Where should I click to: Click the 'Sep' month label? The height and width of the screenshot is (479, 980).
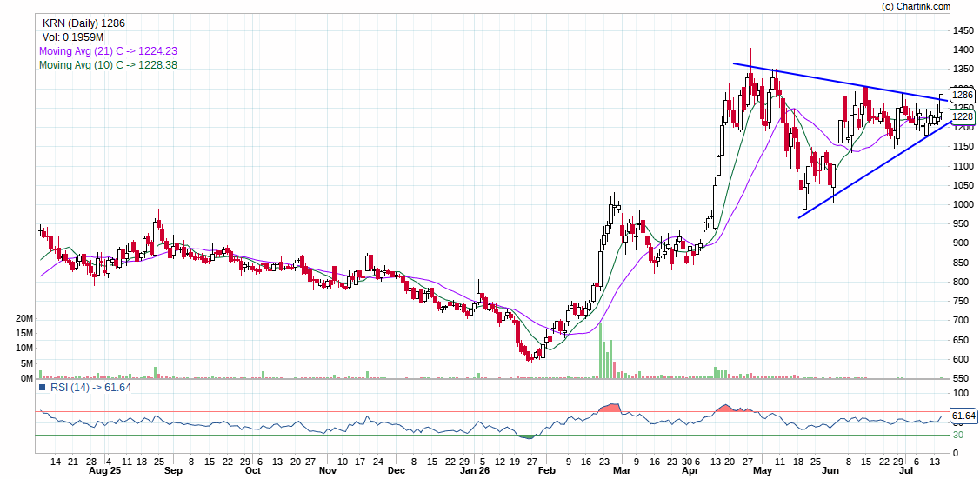(x=172, y=470)
